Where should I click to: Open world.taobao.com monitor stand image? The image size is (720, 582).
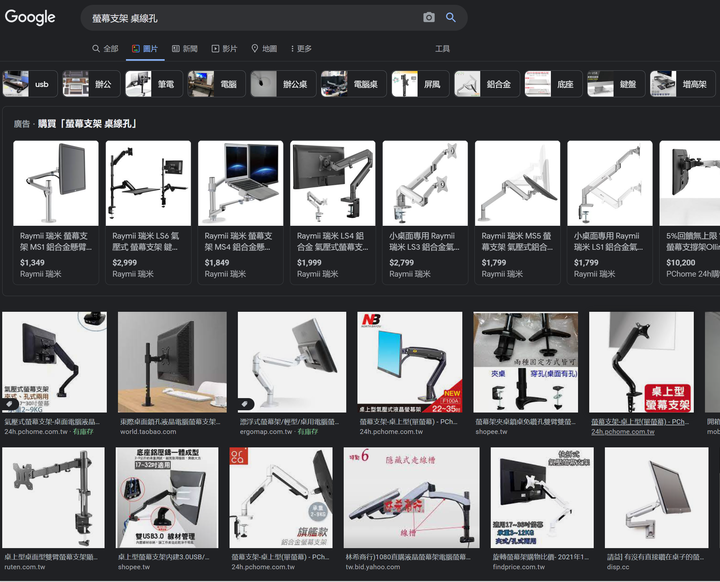[x=172, y=362]
